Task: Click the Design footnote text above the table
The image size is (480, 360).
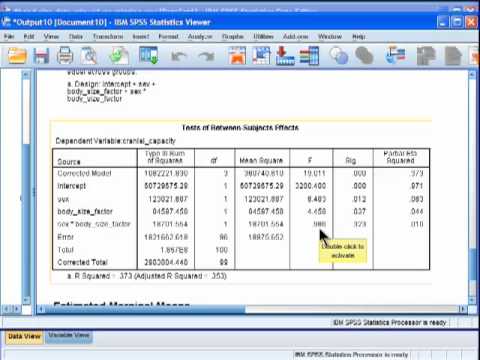Action: 111,91
